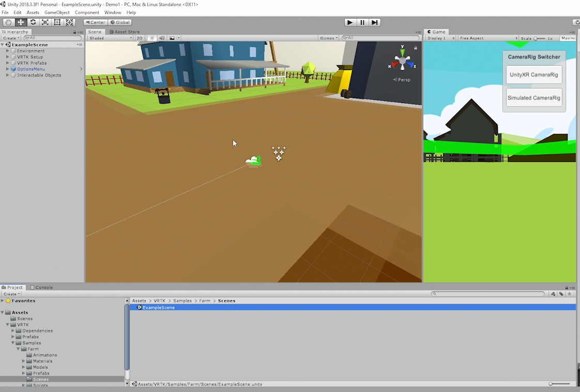The width and height of the screenshot is (580, 392).
Task: Open the Display 1 dropdown
Action: (440, 38)
